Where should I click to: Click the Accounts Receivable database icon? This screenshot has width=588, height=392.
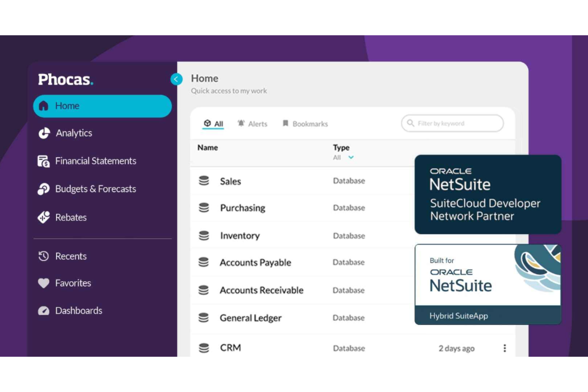203,290
